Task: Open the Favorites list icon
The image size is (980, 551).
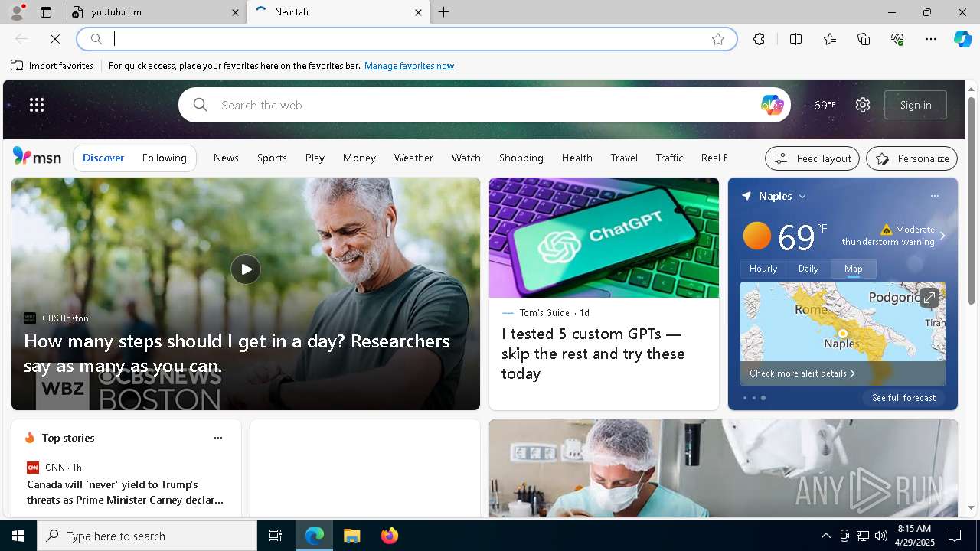Action: [x=830, y=39]
